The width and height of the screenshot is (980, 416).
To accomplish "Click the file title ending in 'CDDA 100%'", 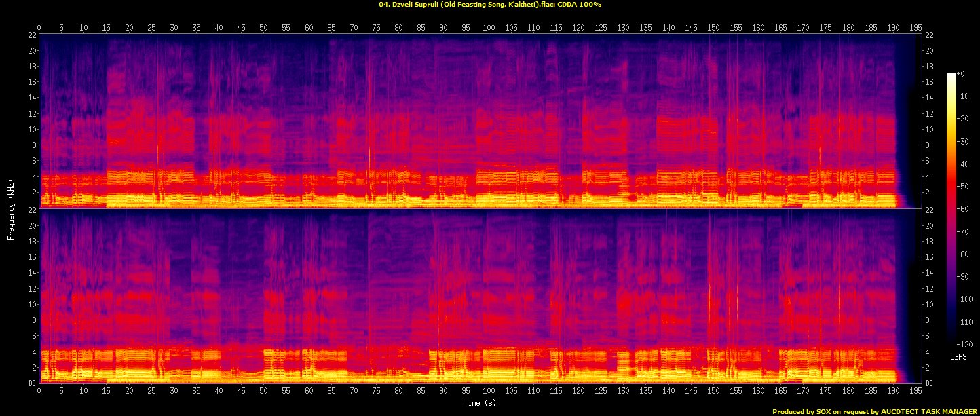I will click(490, 4).
